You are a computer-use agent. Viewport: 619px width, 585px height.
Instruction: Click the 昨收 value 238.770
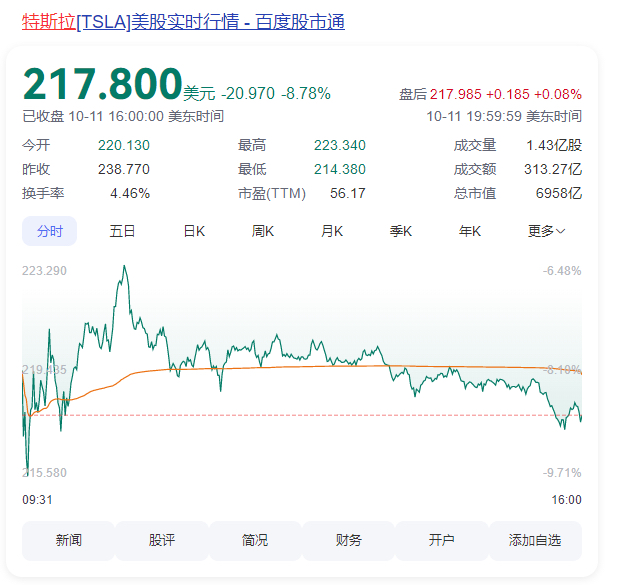(x=124, y=169)
